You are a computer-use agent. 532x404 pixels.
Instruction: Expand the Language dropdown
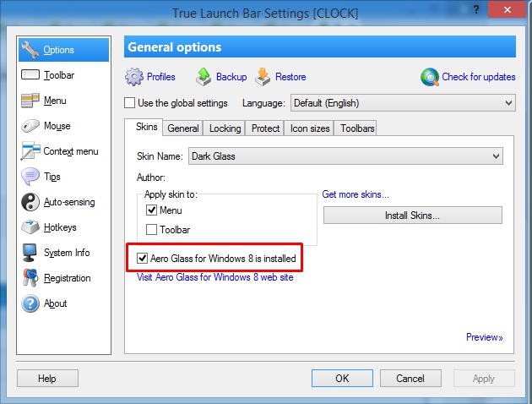(x=402, y=103)
